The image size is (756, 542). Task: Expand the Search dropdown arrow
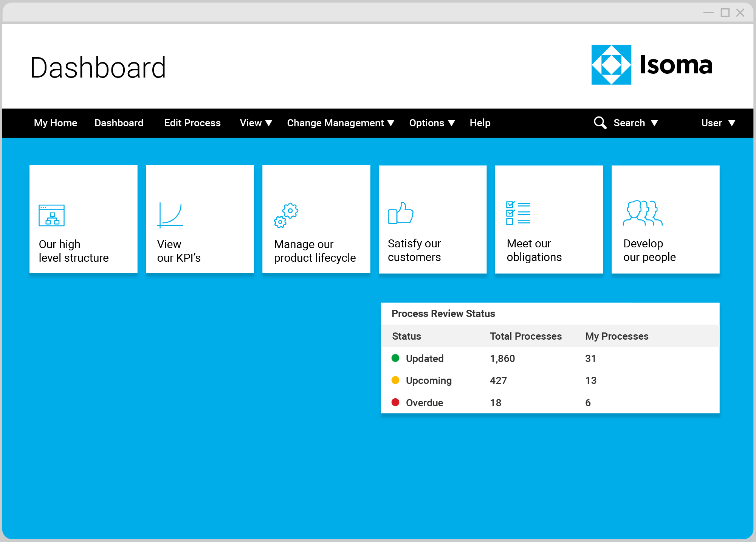click(654, 123)
